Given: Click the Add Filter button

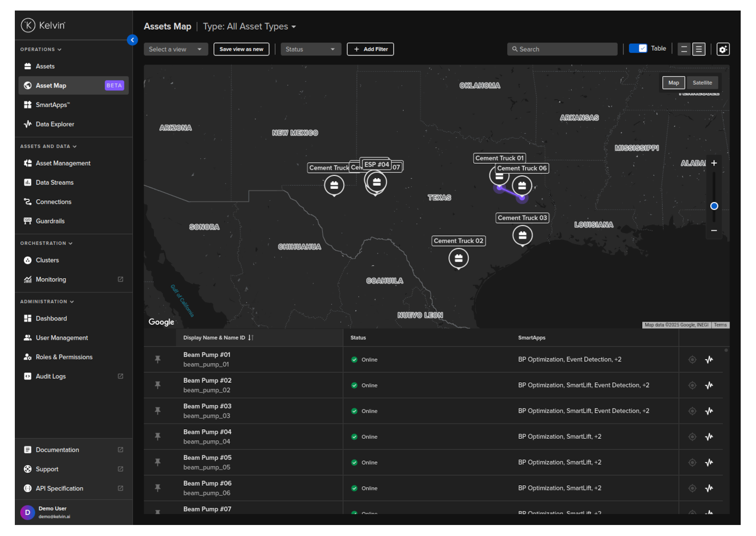Looking at the screenshot, I should tap(370, 49).
